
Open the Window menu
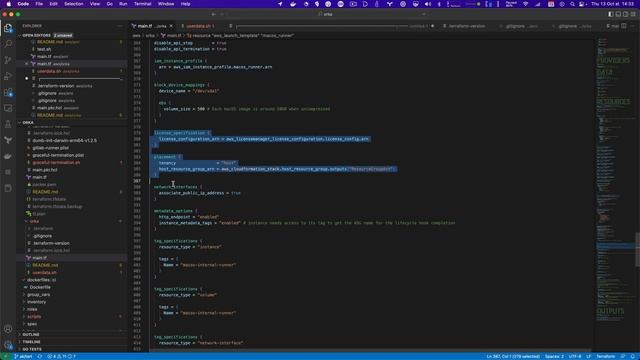(166, 4)
